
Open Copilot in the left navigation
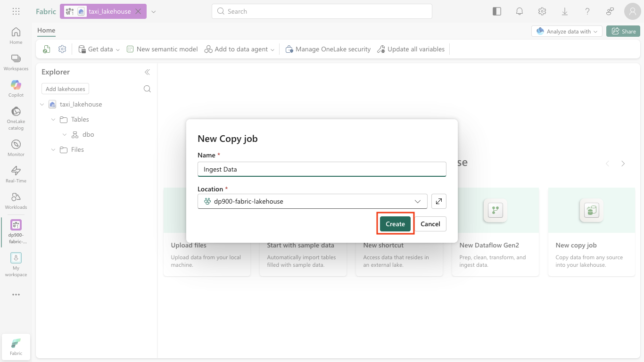coord(16,88)
